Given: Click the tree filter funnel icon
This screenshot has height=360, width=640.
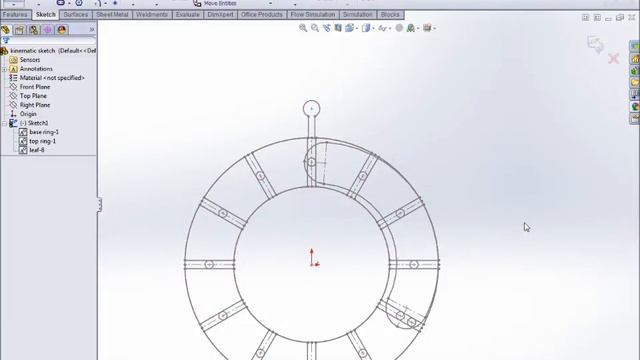Looking at the screenshot, I should point(6,40).
